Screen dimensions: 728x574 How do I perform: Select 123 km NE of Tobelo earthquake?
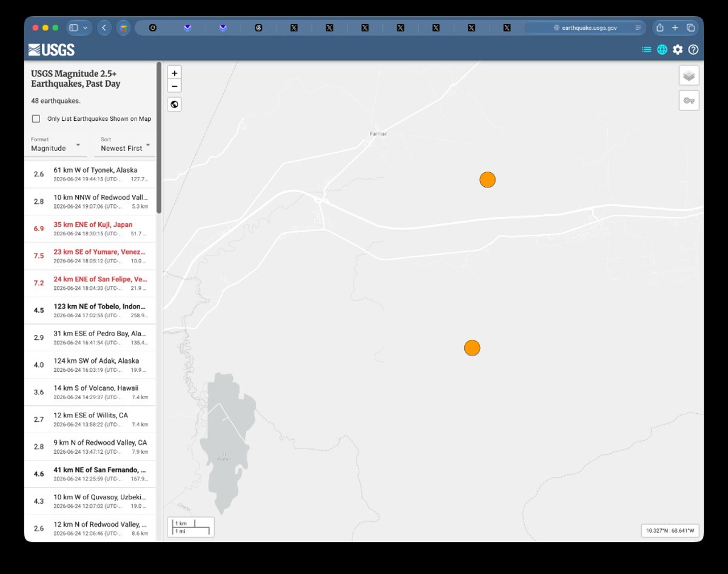click(x=90, y=311)
